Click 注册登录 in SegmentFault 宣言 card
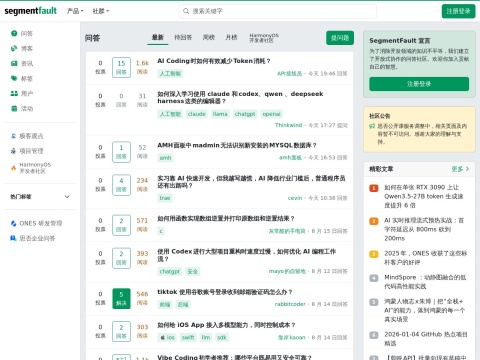Image resolution: width=480 pixels, height=360 pixels. [419, 84]
